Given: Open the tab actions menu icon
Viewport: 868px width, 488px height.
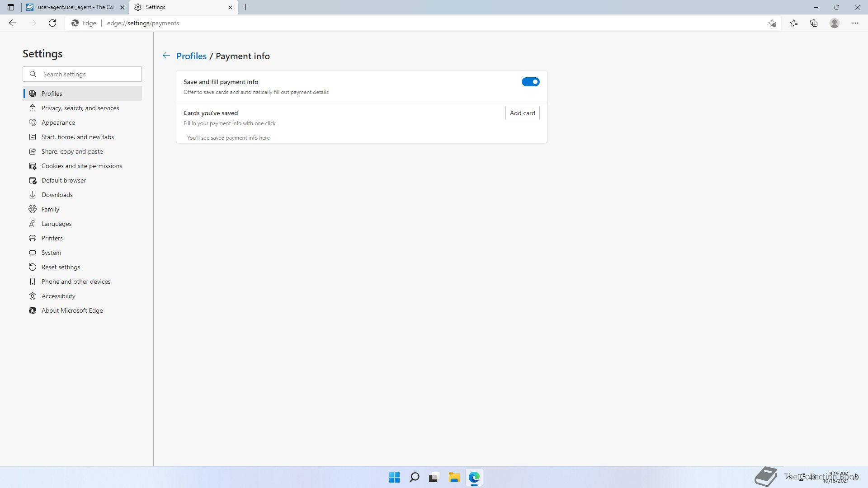Looking at the screenshot, I should pyautogui.click(x=11, y=7).
